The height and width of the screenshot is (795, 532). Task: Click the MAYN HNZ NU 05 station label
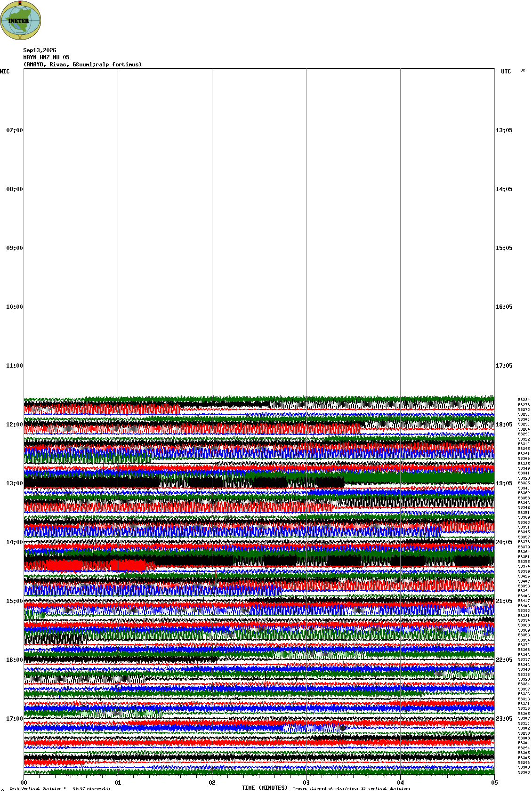pos(47,57)
